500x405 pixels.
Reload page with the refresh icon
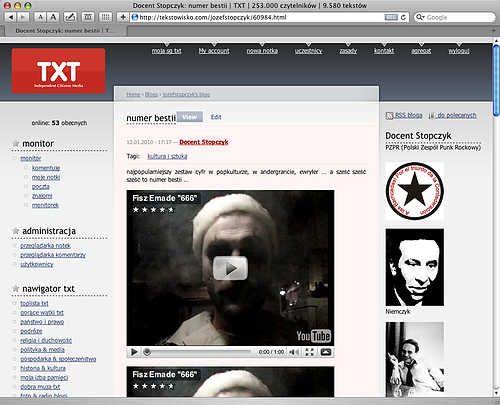pos(403,17)
